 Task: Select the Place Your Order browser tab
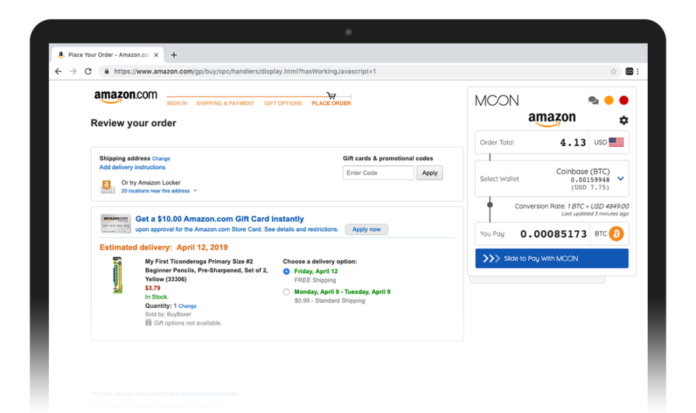pyautogui.click(x=108, y=55)
